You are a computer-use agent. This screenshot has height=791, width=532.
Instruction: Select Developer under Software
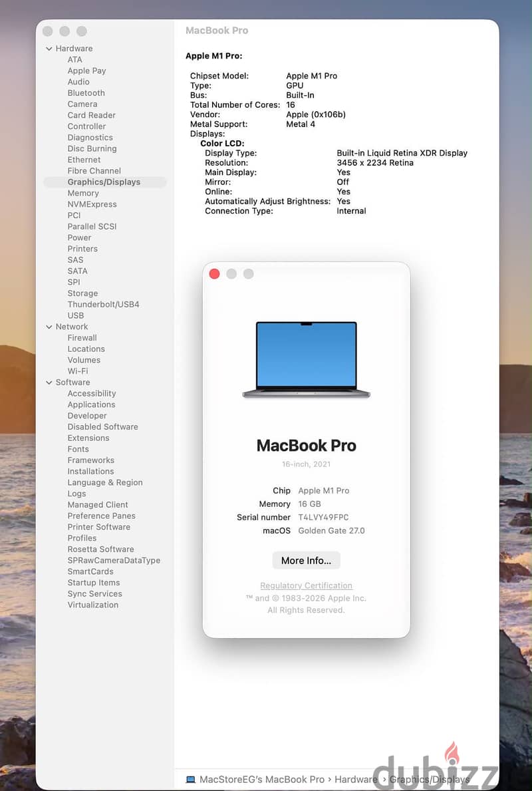click(87, 416)
